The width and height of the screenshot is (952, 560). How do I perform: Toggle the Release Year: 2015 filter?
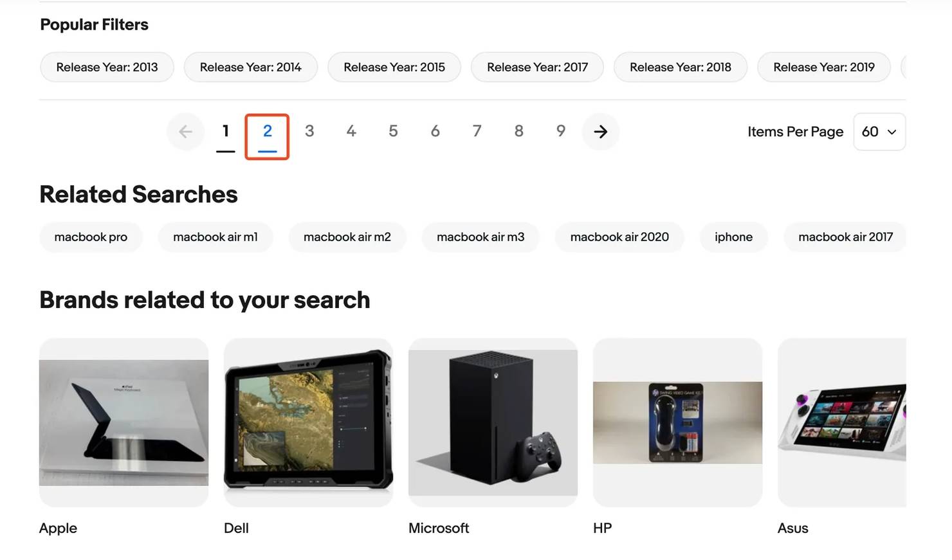pyautogui.click(x=394, y=67)
